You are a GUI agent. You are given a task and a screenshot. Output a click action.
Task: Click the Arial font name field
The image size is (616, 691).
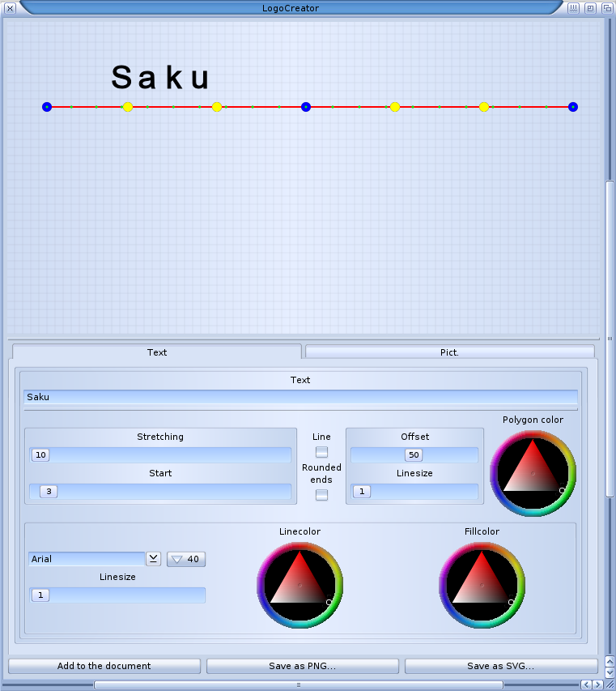click(87, 559)
